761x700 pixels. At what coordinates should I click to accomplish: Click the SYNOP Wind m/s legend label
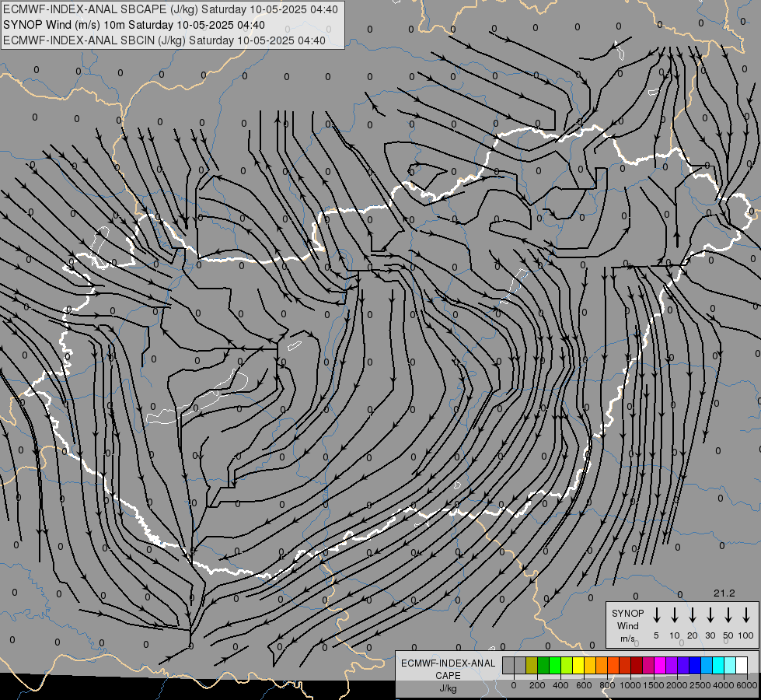tap(627, 626)
